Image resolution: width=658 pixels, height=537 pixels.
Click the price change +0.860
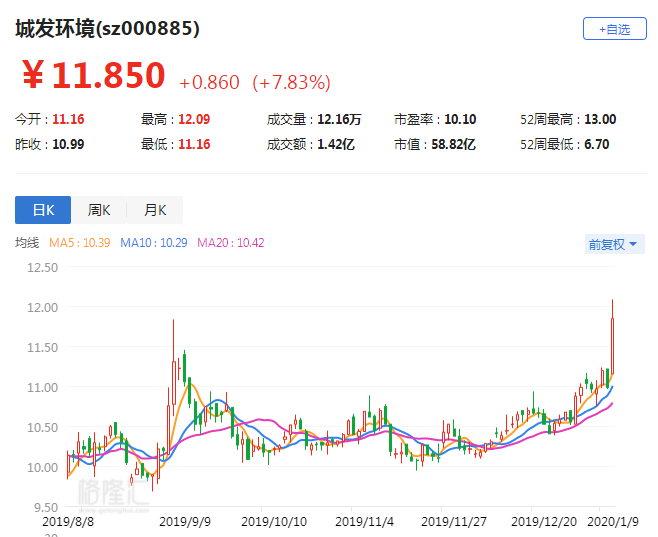pyautogui.click(x=209, y=82)
